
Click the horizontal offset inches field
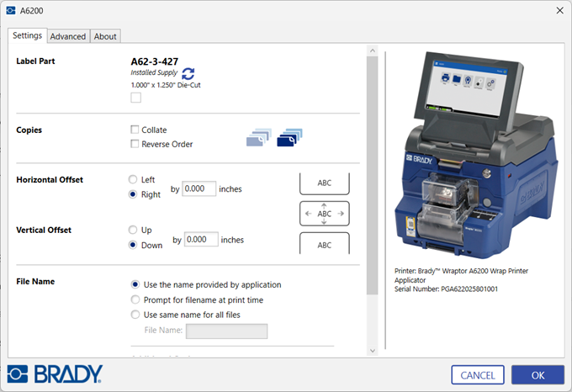pyautogui.click(x=199, y=189)
